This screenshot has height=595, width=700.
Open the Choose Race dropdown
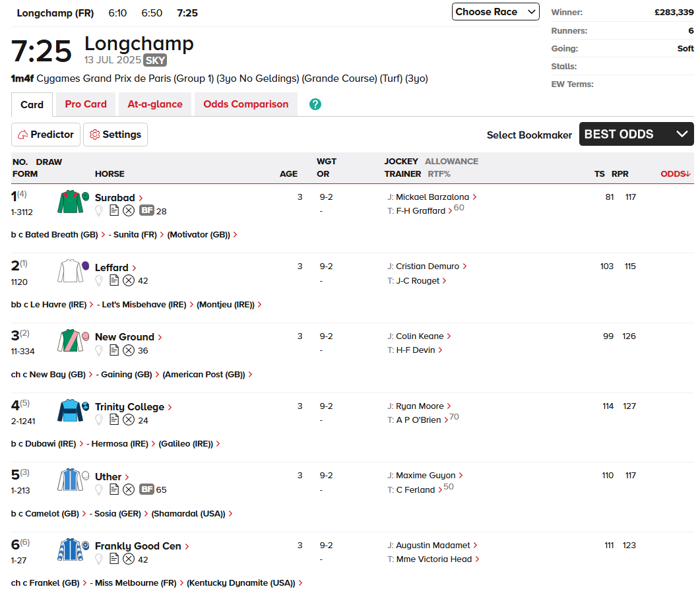495,12
